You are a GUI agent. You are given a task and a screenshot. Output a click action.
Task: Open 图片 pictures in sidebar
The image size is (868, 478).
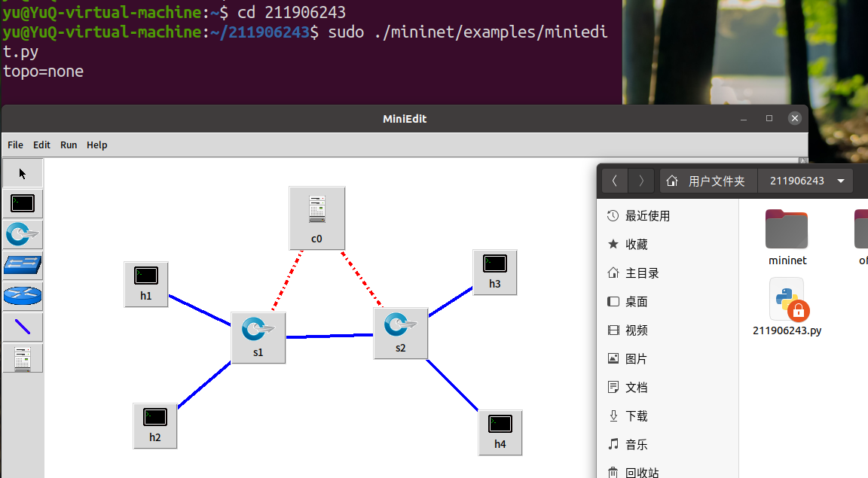[x=667, y=358]
